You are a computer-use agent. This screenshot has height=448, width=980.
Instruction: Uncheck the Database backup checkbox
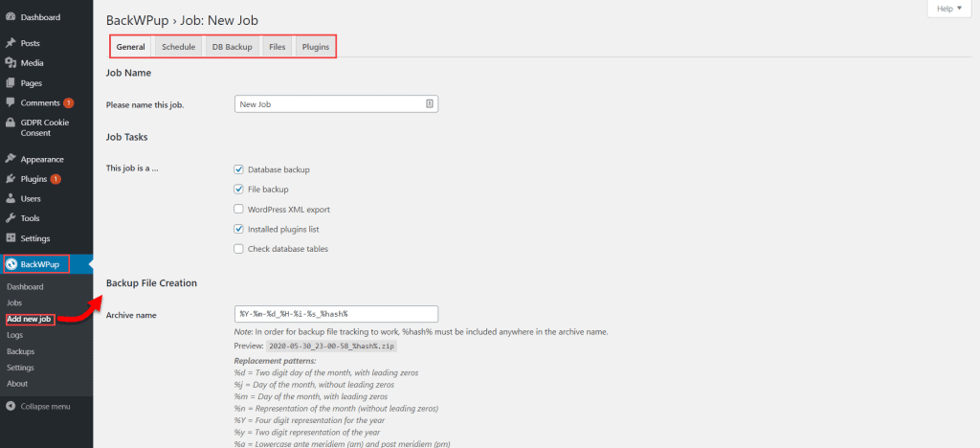[239, 169]
